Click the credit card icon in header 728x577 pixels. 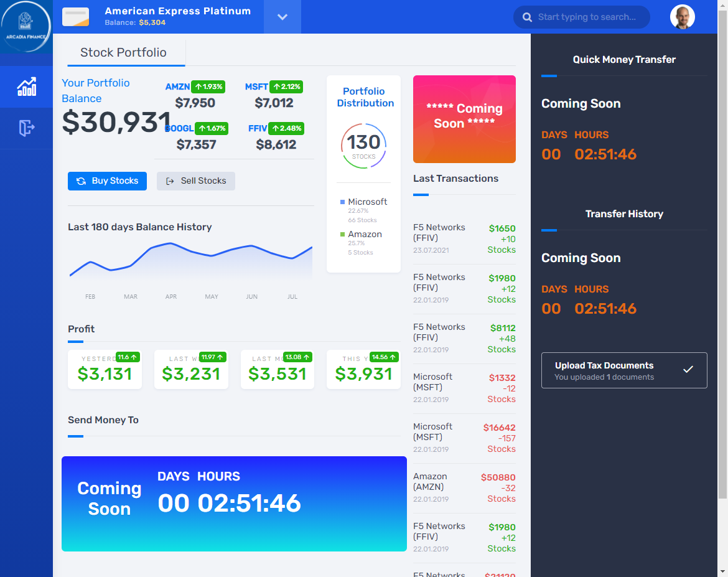coord(76,17)
